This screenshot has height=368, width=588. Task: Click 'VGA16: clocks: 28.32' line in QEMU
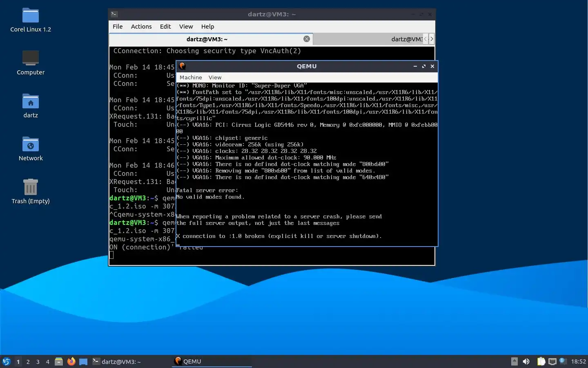pos(246,151)
